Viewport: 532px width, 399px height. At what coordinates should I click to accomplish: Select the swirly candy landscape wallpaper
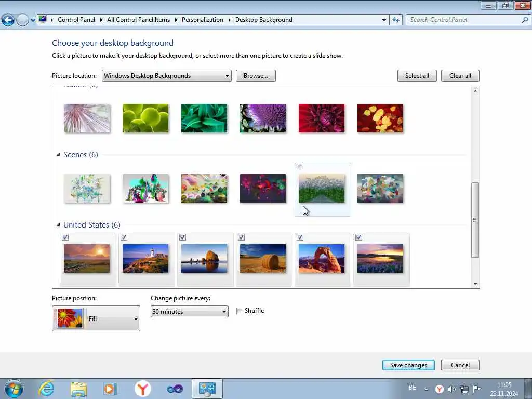click(204, 188)
